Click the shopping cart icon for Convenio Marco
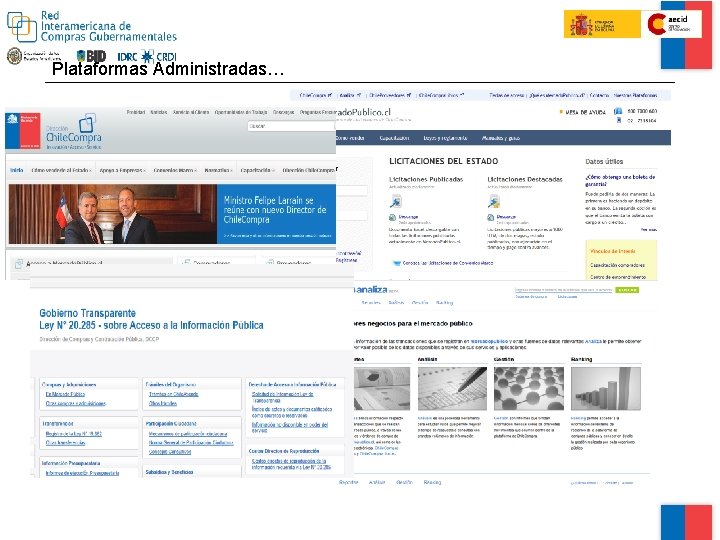The height and width of the screenshot is (540, 720). pyautogui.click(x=396, y=263)
